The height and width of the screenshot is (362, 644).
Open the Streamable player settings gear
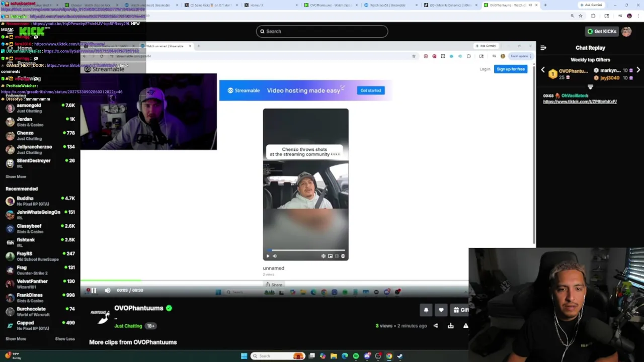323,256
